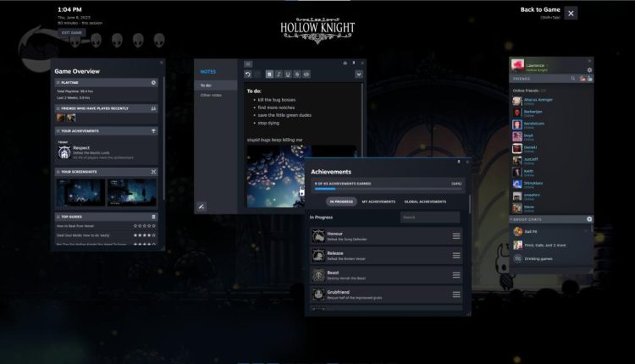The height and width of the screenshot is (364, 635).
Task: Collapse the Playtime section header
Action: pos(58,83)
